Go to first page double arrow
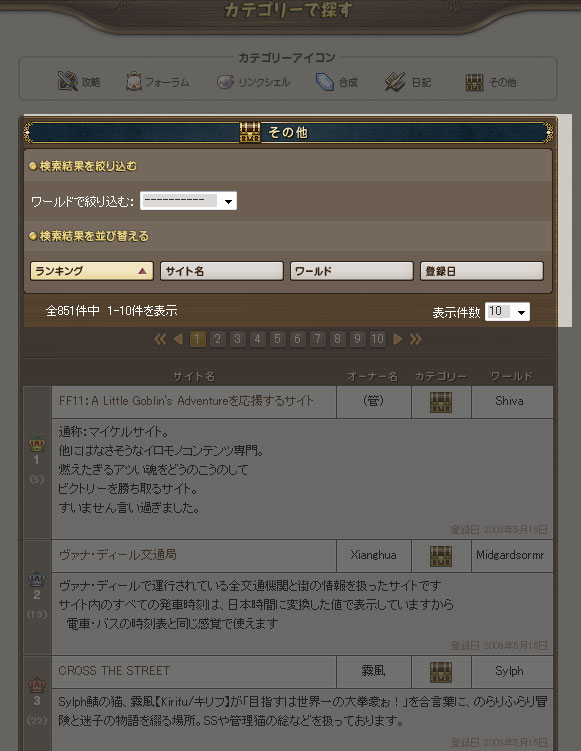Image resolution: width=581 pixels, height=751 pixels. [x=160, y=339]
